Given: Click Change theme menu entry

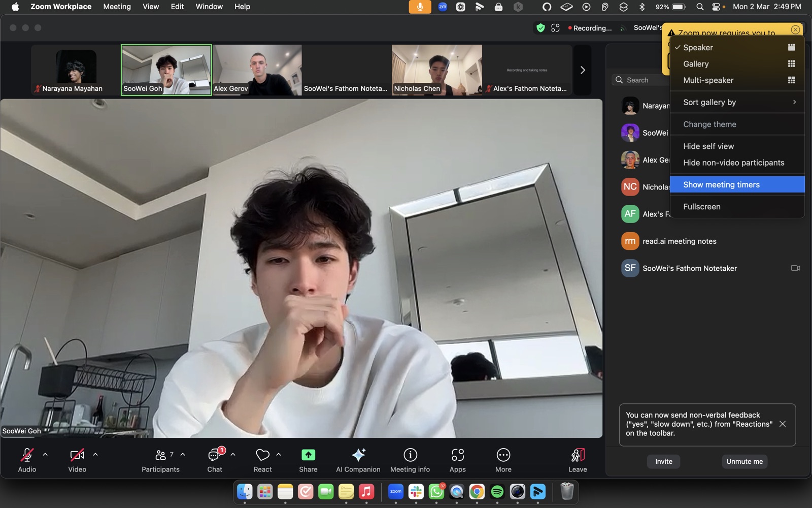Looking at the screenshot, I should pos(737,124).
